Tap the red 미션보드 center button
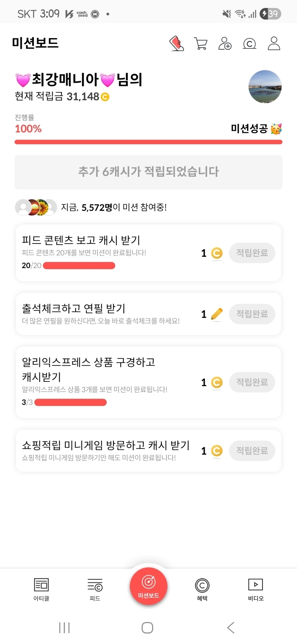This screenshot has height=644, width=297. (x=148, y=586)
